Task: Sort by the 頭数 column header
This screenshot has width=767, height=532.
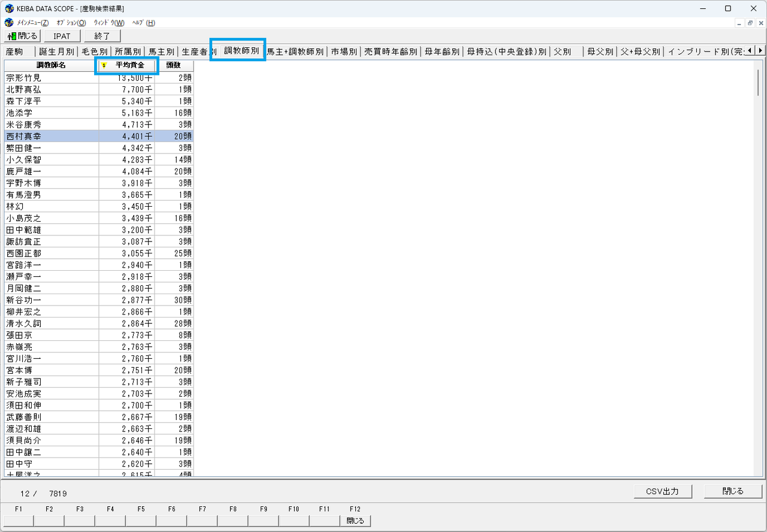Action: [x=174, y=65]
